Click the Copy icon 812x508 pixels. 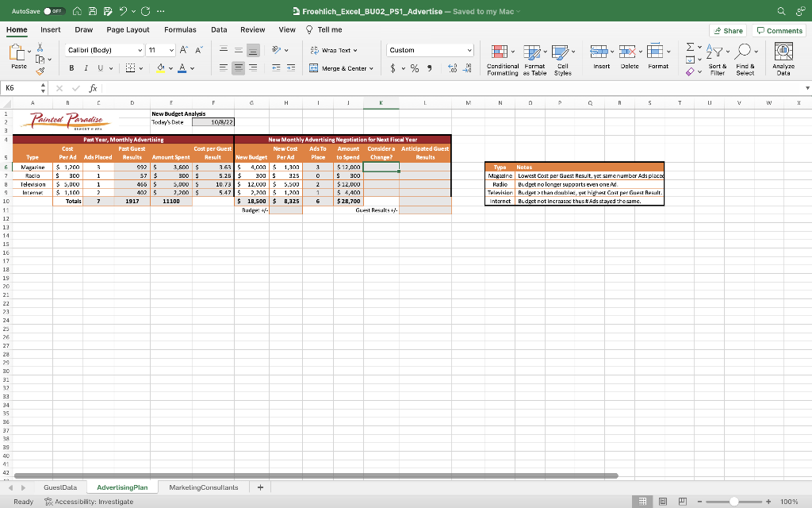pyautogui.click(x=40, y=59)
